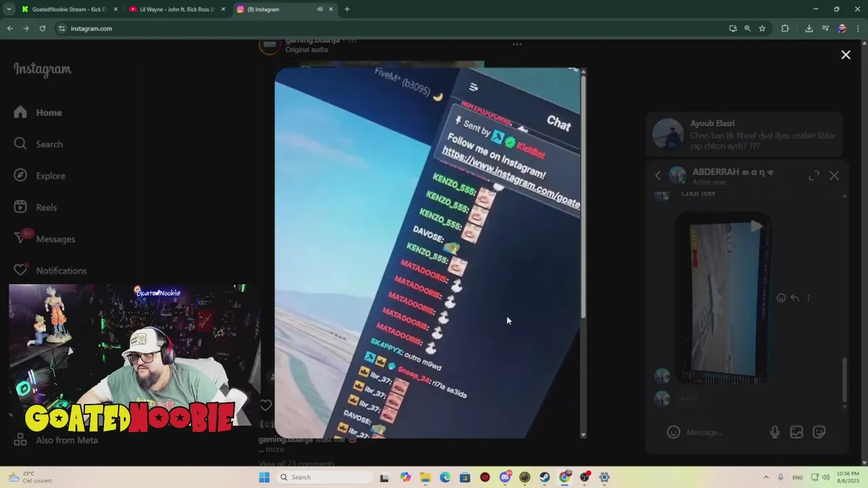Open Explore in Instagram sidebar
This screenshot has width=868, height=488.
coord(40,176)
